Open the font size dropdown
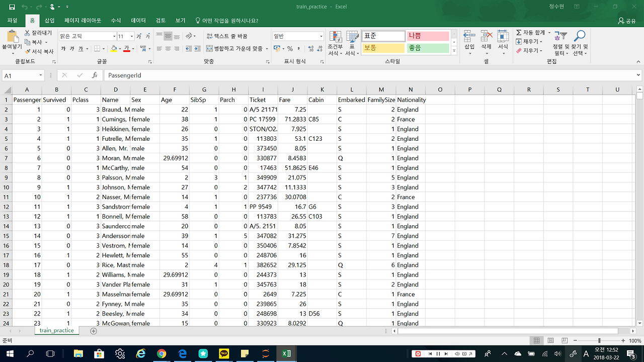 132,36
